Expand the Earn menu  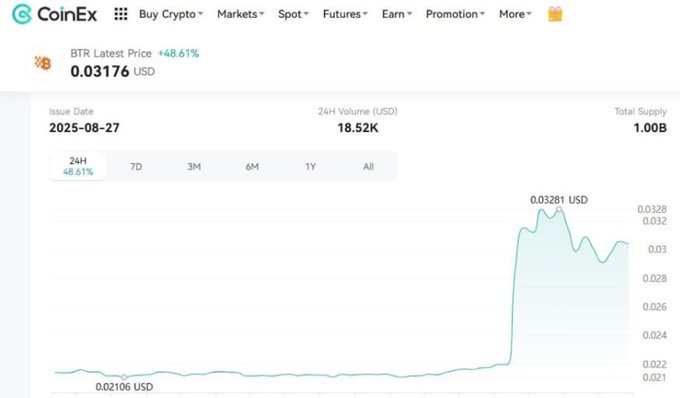click(x=397, y=14)
